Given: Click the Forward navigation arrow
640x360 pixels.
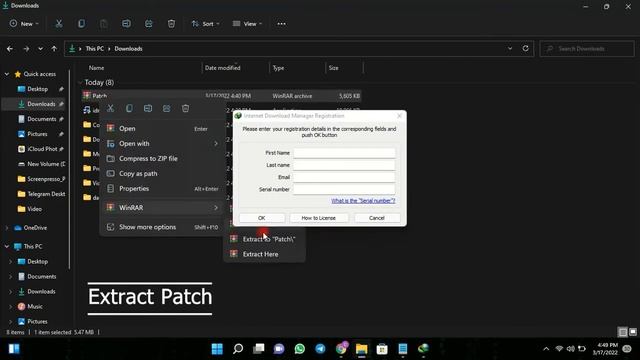Looking at the screenshot, I should (26, 49).
